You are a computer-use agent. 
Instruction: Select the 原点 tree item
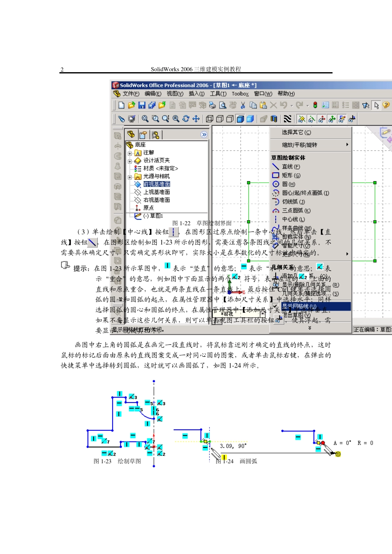pyautogui.click(x=148, y=208)
